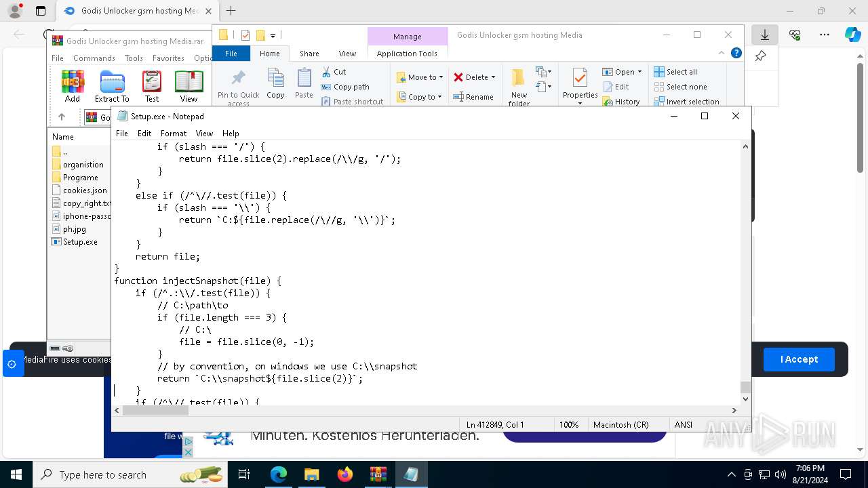Screen dimensions: 868x488
Task: Click History in Explorer ribbon
Action: coord(620,102)
